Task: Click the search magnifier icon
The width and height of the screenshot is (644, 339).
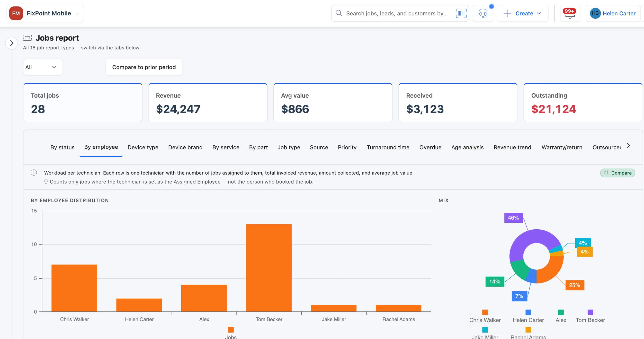Action: click(339, 13)
